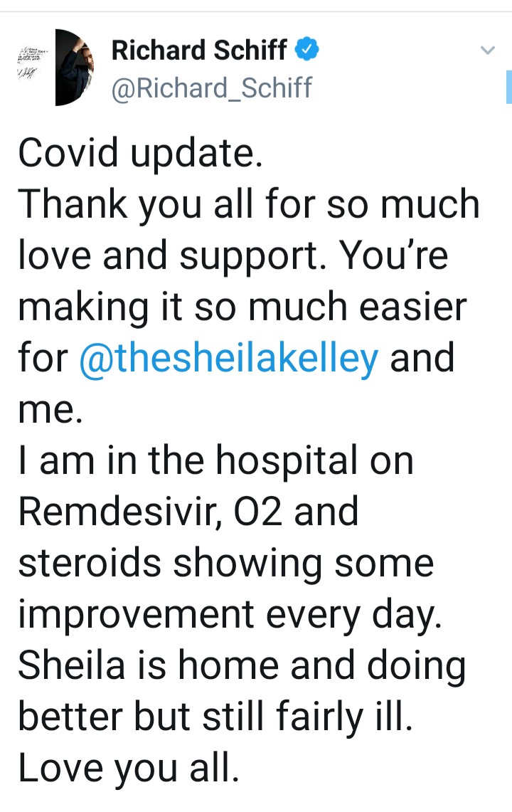
Task: Click the "better but still fairly ill." line
Action: coord(215,717)
